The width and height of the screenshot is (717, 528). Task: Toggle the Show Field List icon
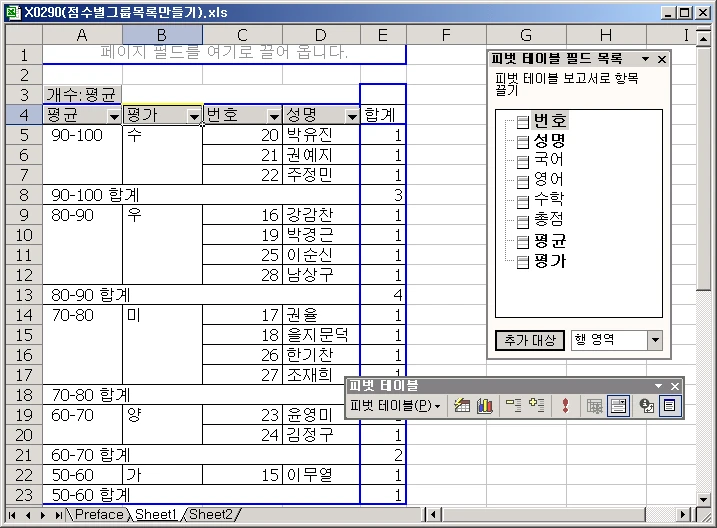click(x=670, y=405)
